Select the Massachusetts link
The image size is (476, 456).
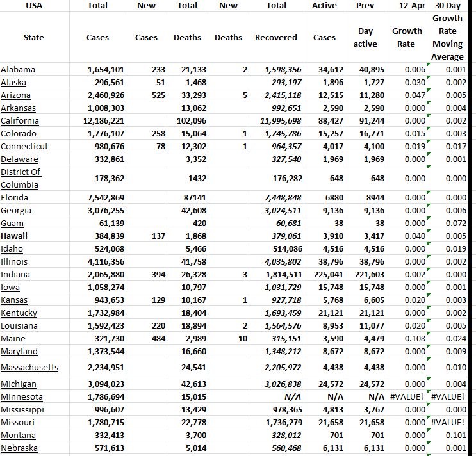tap(29, 367)
